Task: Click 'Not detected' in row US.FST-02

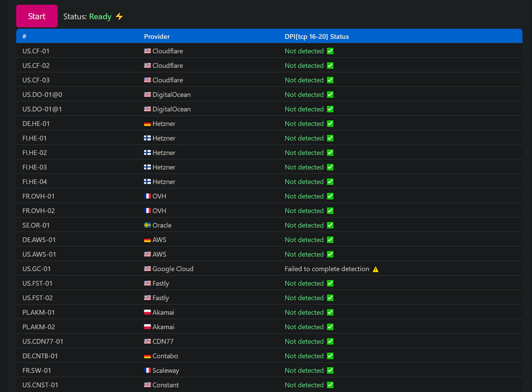Action: 304,298
